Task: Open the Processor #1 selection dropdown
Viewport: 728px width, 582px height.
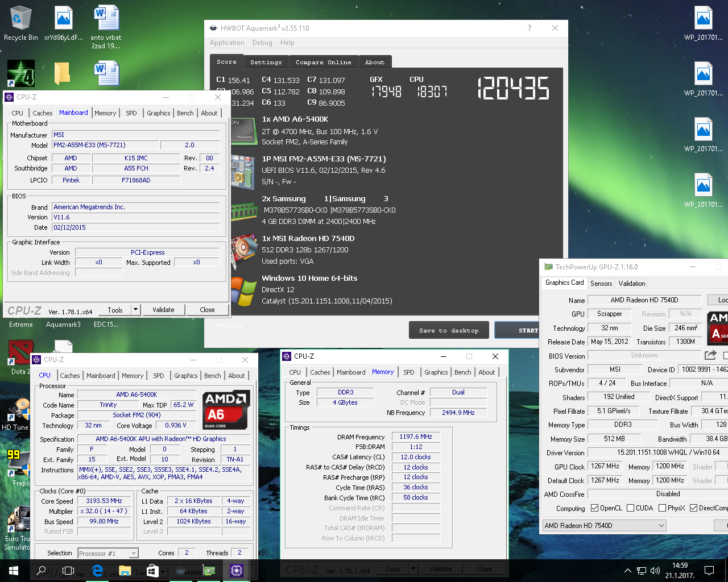Action: [x=107, y=553]
